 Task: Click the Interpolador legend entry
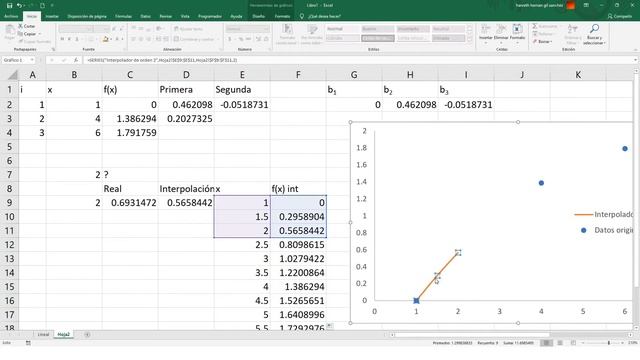pyautogui.click(x=604, y=214)
